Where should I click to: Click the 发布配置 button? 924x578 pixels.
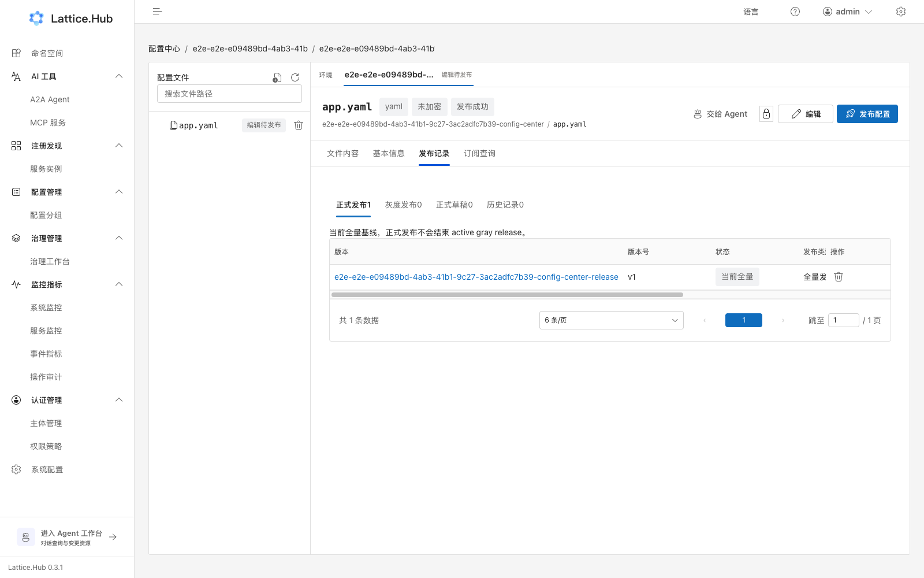tap(867, 114)
